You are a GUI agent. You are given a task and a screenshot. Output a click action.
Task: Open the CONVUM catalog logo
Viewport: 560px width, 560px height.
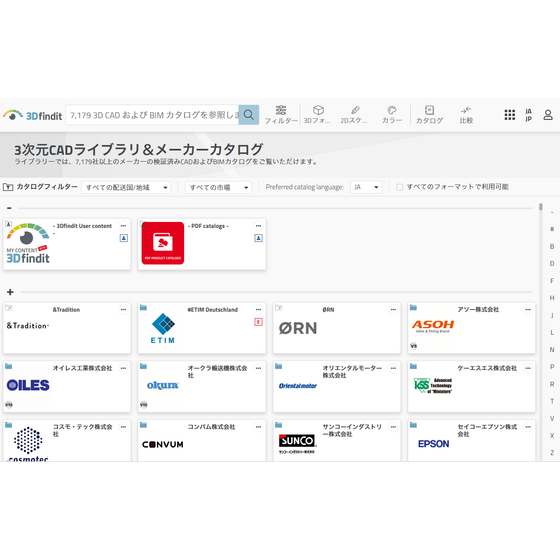click(x=163, y=445)
